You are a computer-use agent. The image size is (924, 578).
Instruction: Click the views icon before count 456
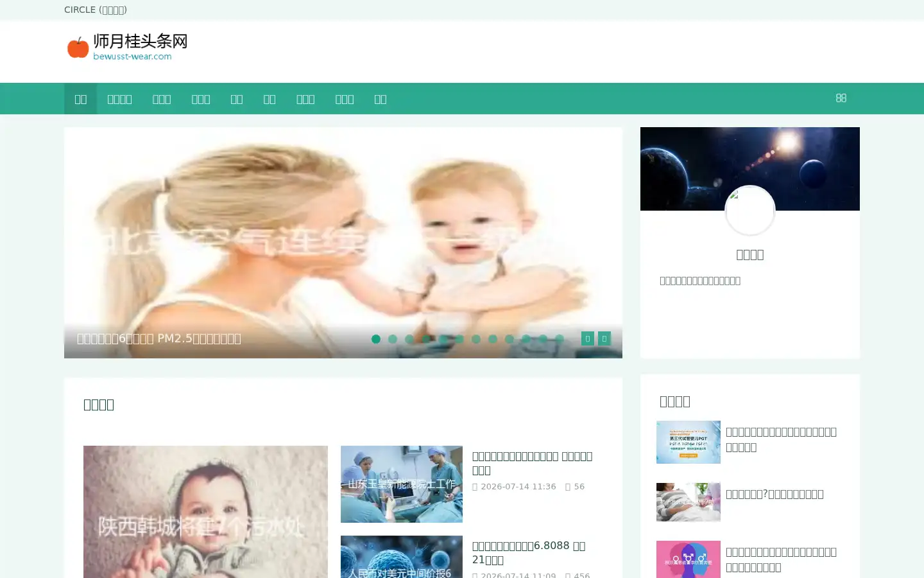568,575
